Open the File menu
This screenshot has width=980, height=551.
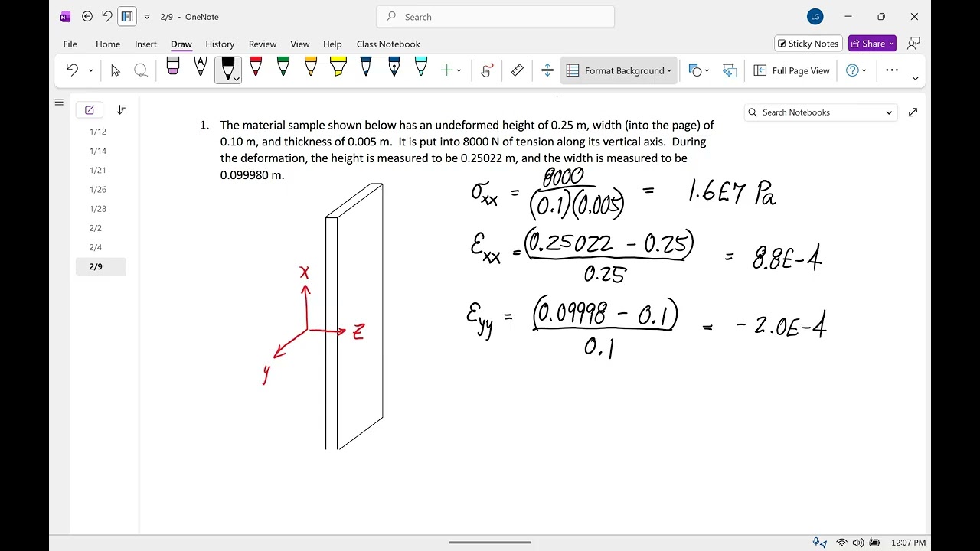pyautogui.click(x=70, y=44)
